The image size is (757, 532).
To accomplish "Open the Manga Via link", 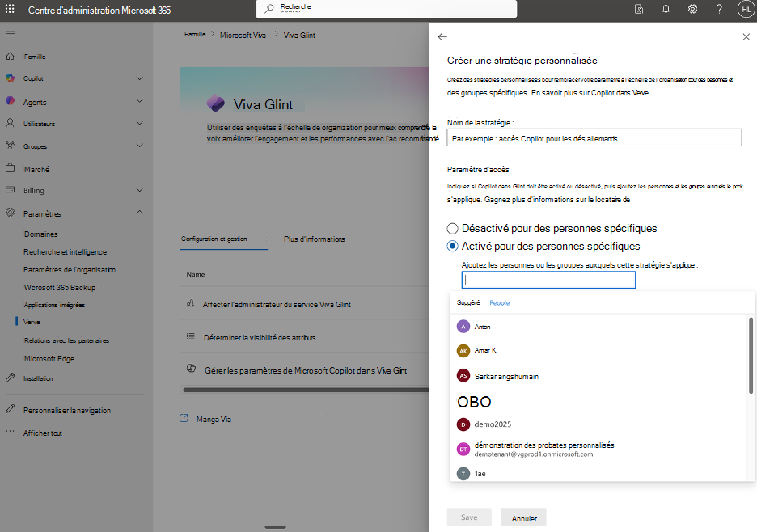I will coord(214,420).
